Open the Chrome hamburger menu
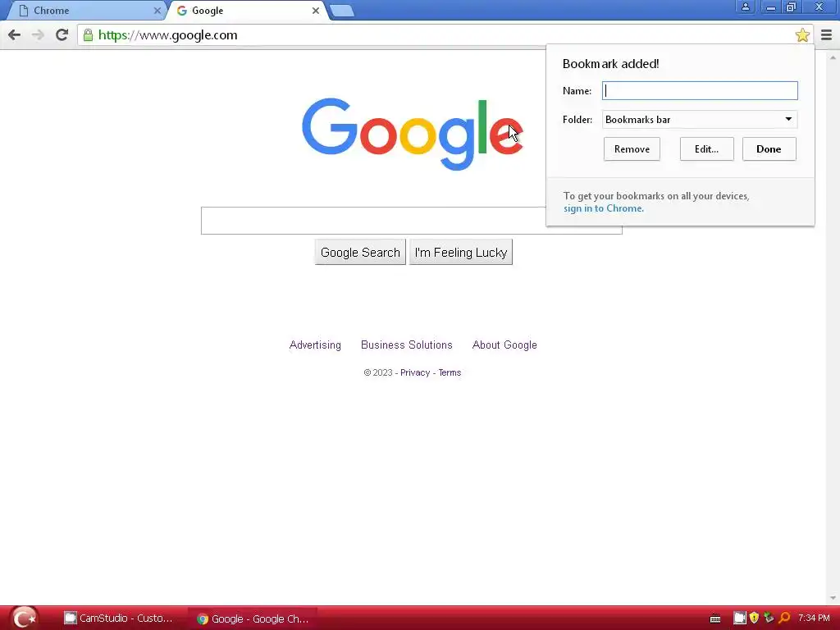Image resolution: width=840 pixels, height=630 pixels. coord(827,35)
